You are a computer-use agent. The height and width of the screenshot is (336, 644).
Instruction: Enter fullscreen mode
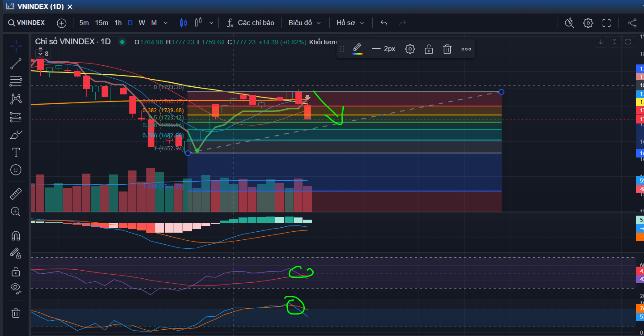606,23
